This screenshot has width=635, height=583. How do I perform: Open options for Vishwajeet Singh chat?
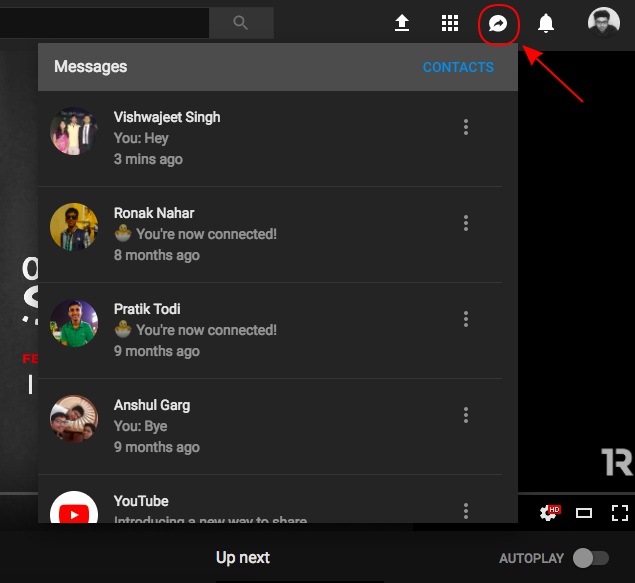click(466, 127)
